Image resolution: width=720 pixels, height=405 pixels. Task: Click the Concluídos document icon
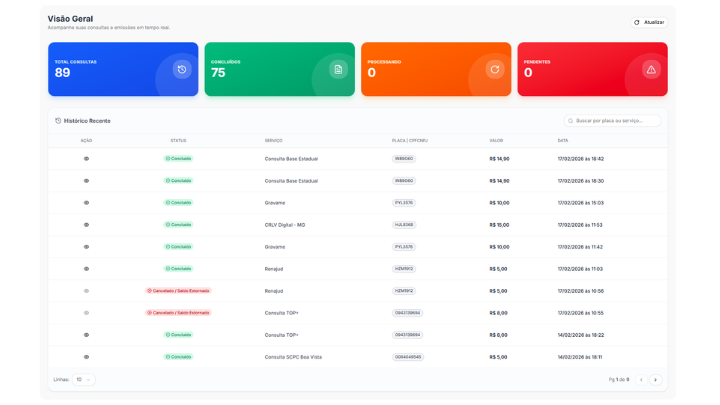[338, 69]
